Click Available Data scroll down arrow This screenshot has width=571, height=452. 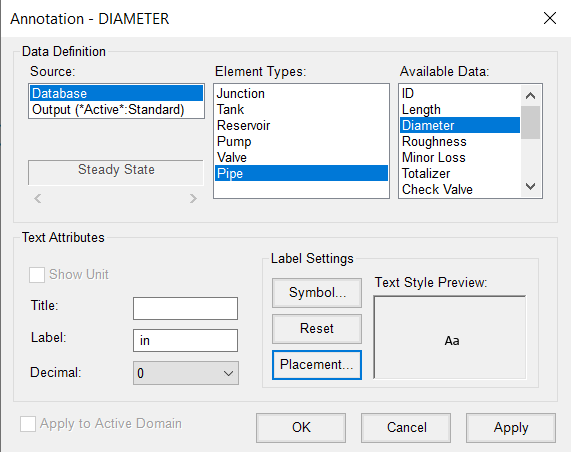(x=531, y=187)
